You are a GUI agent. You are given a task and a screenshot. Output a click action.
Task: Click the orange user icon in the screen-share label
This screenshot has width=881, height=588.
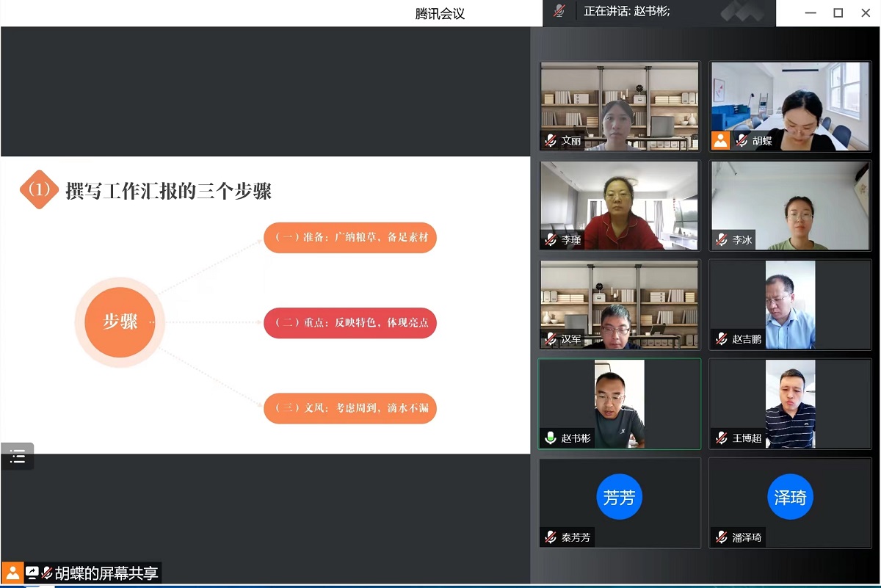click(12, 573)
